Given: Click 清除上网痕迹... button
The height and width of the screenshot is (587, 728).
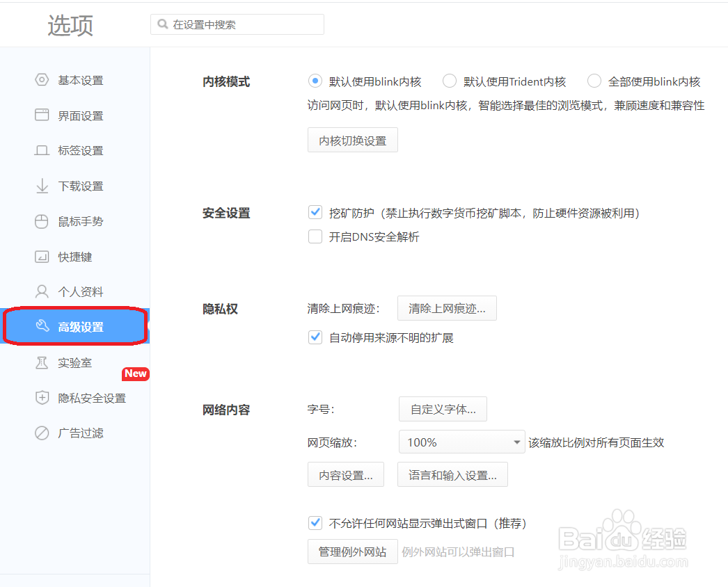Looking at the screenshot, I should point(447,308).
